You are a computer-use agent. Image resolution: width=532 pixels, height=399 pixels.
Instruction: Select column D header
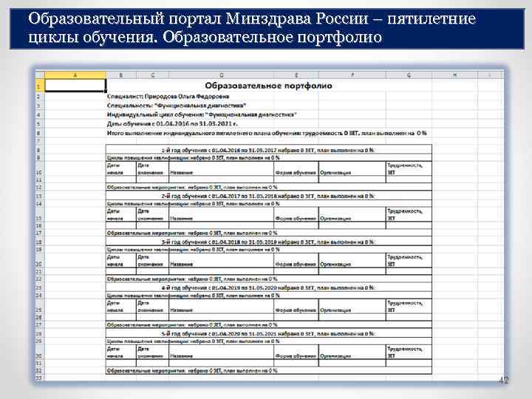pyautogui.click(x=221, y=75)
